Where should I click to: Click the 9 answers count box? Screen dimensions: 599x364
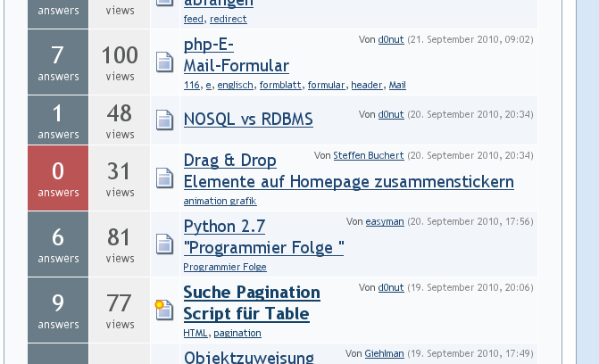pyautogui.click(x=58, y=310)
